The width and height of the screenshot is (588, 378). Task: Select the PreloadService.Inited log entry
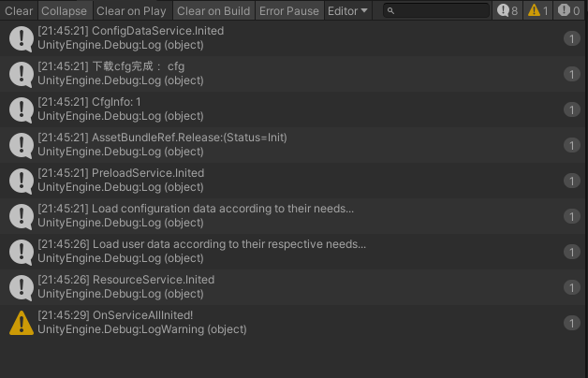[x=292, y=181]
